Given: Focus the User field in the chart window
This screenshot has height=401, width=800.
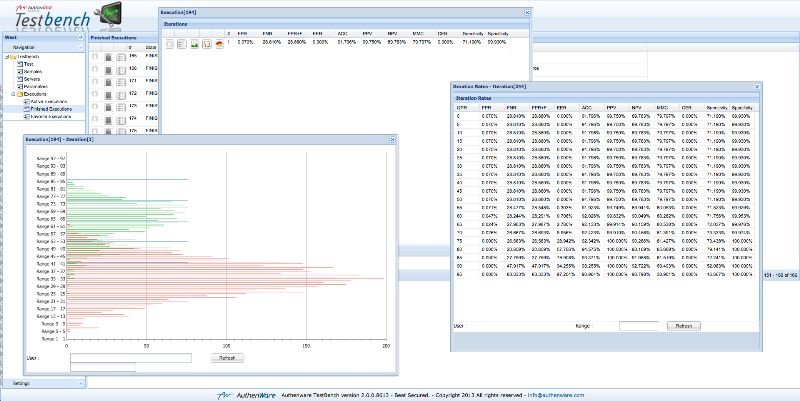Looking at the screenshot, I should point(131,358).
